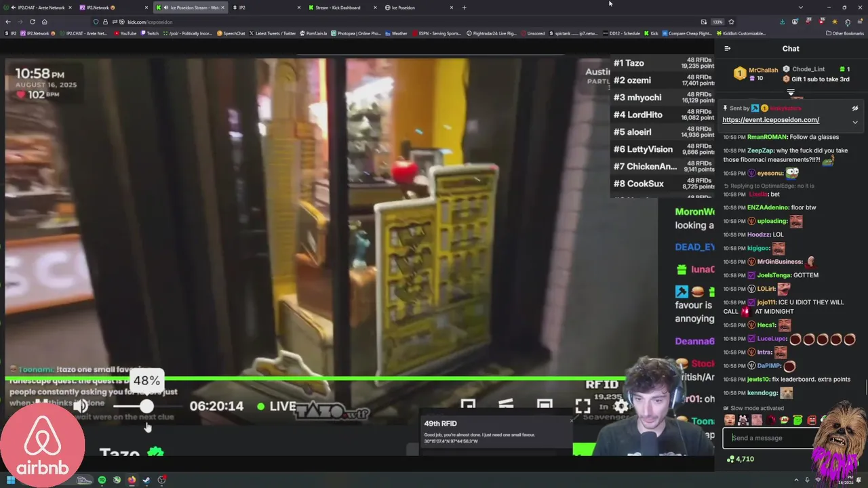Image resolution: width=868 pixels, height=488 pixels.
Task: Open Steam from the taskbar
Action: click(x=146, y=480)
